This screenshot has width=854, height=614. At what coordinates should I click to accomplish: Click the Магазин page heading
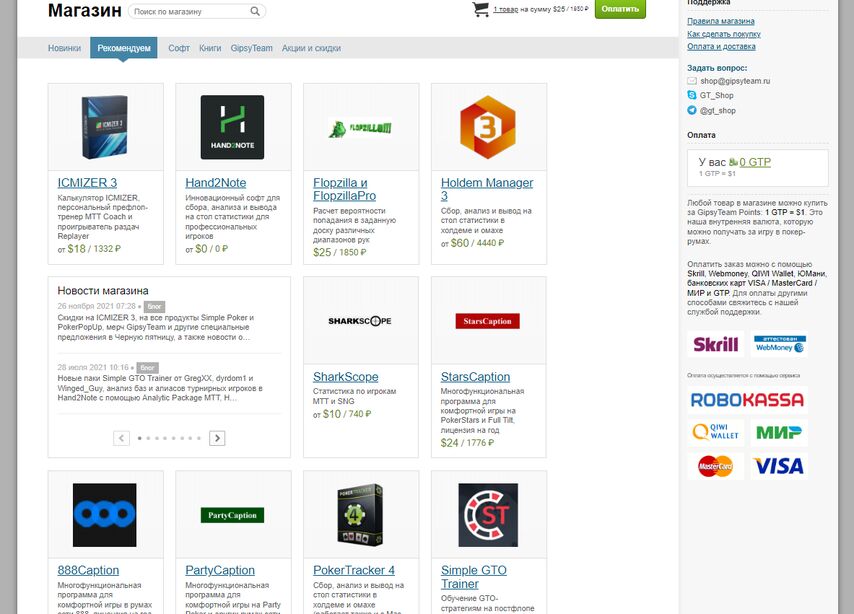tap(84, 10)
